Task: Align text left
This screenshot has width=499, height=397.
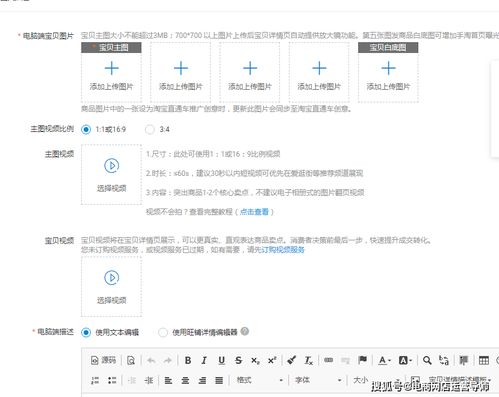Action: [168, 380]
